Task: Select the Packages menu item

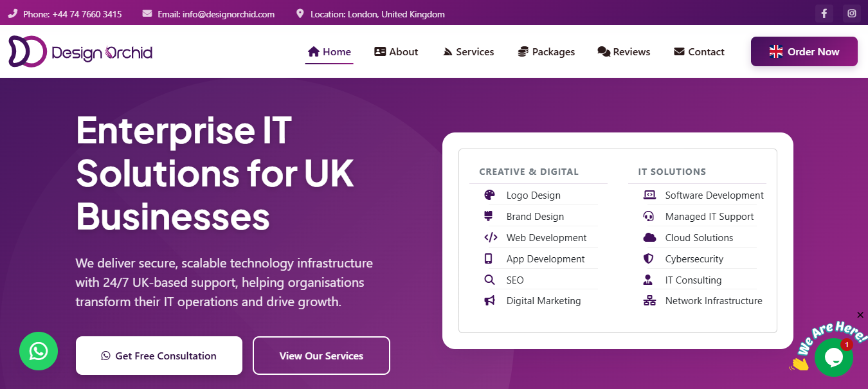Action: click(x=547, y=52)
